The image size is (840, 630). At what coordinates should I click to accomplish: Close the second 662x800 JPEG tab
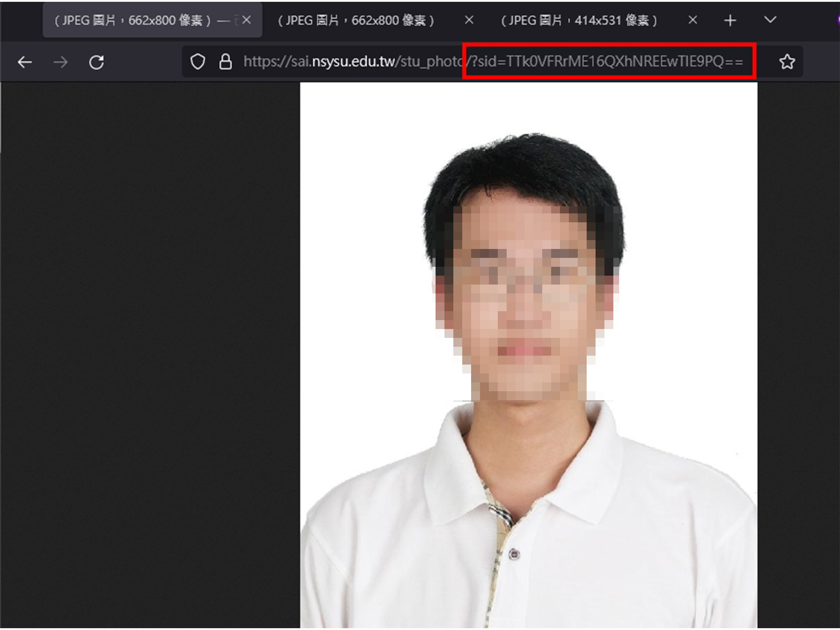coord(469,20)
